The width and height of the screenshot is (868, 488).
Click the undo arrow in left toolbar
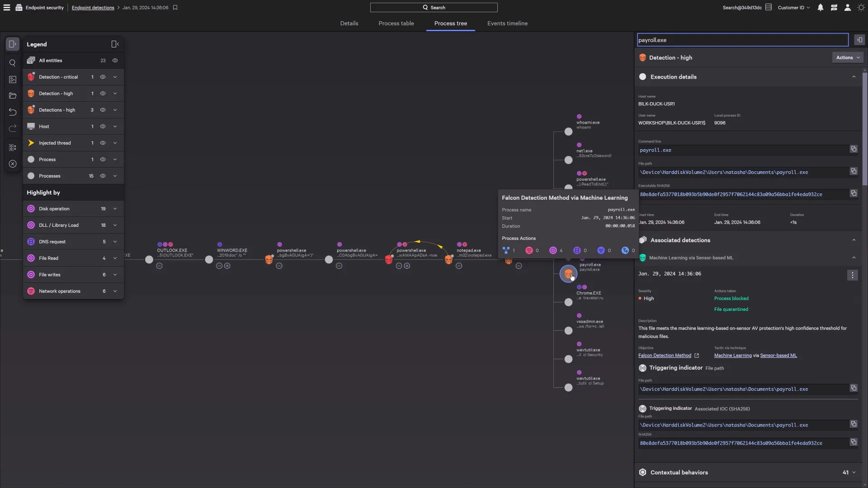tap(13, 112)
